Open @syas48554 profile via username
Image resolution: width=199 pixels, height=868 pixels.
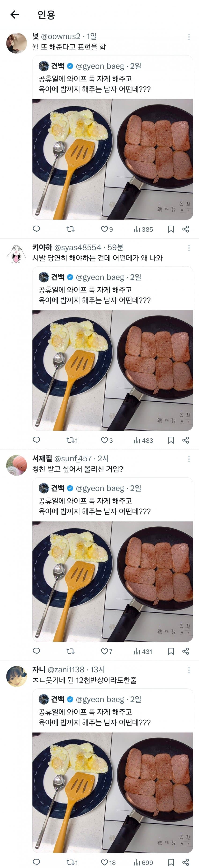point(77,248)
